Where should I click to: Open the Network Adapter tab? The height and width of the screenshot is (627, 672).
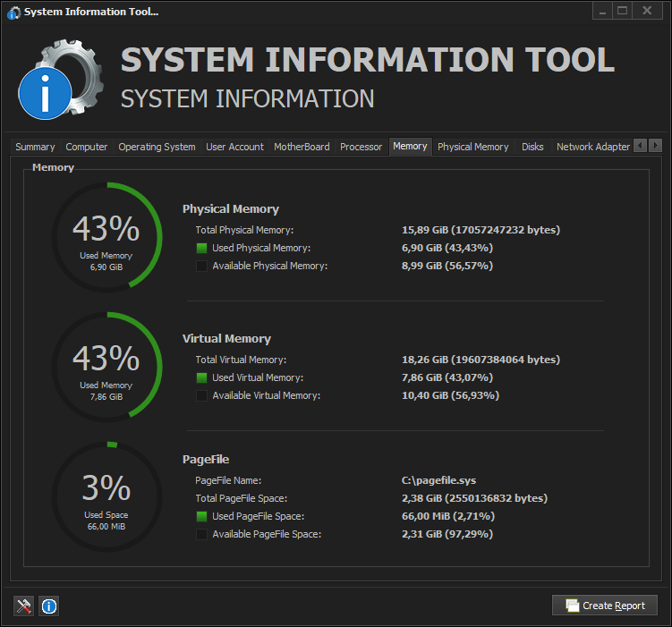click(x=593, y=147)
